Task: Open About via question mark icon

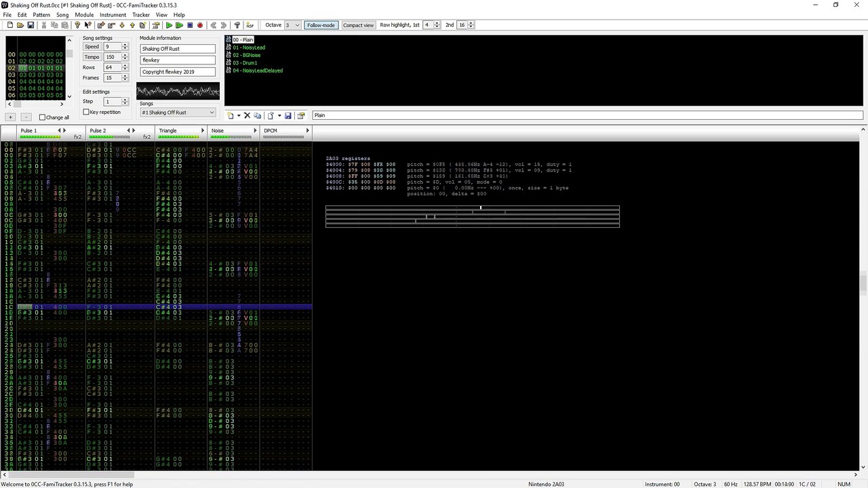Action: pos(77,25)
